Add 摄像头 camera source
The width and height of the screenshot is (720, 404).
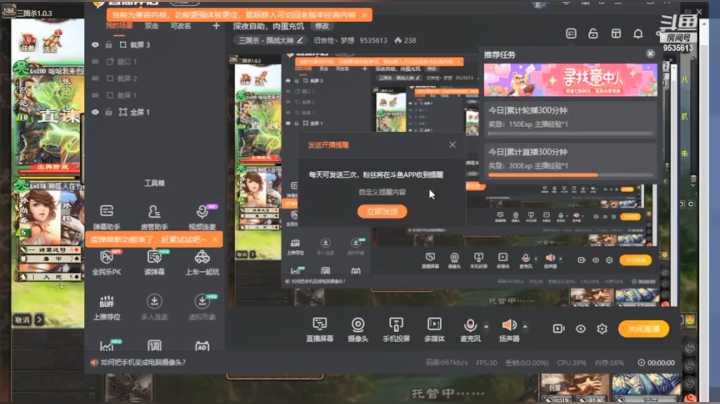(358, 329)
